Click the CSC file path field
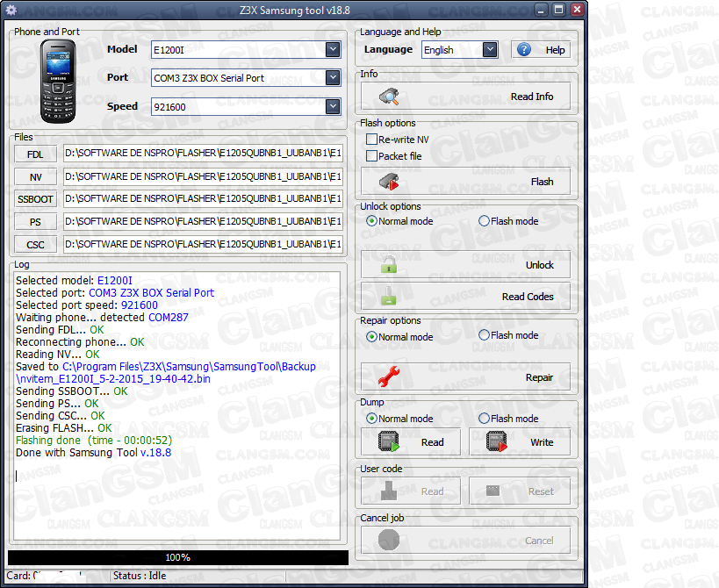 click(203, 244)
